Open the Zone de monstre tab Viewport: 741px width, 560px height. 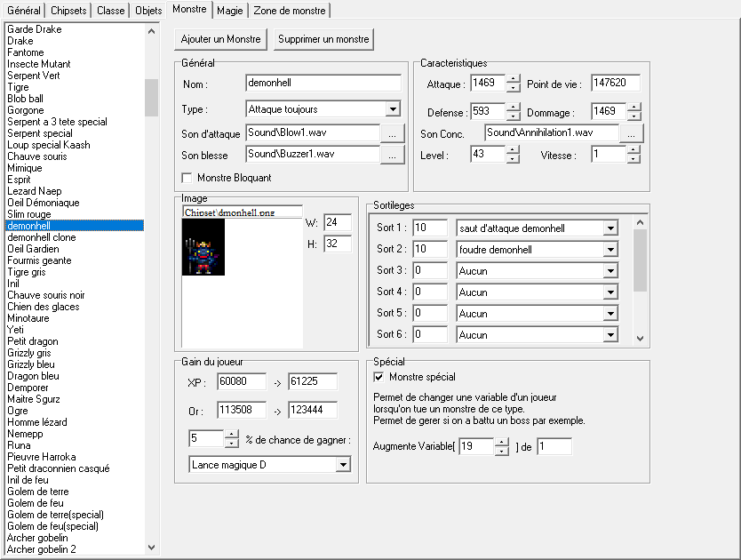(x=291, y=11)
